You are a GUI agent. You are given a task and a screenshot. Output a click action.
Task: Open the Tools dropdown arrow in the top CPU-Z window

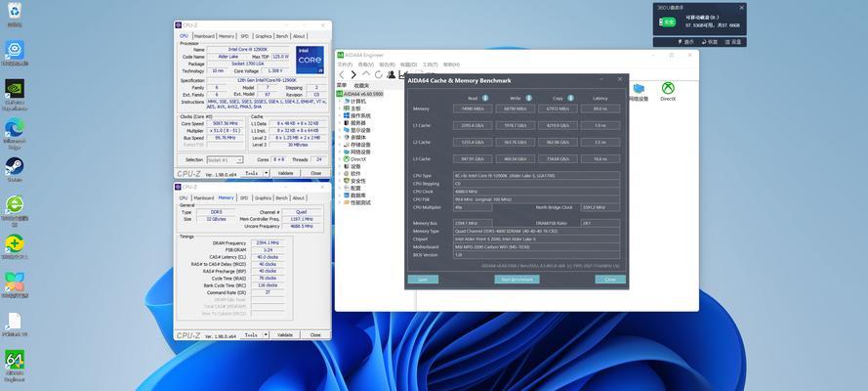(266, 173)
